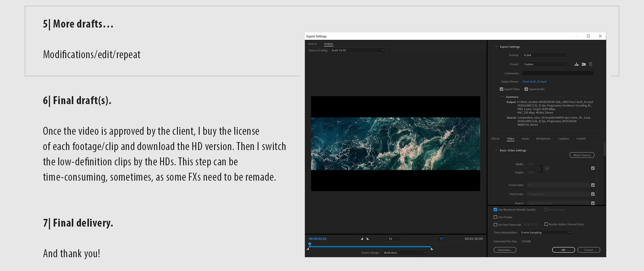Uncheck the Export Video checkbox
Viewport: 644px width, 271px height.
(x=501, y=89)
